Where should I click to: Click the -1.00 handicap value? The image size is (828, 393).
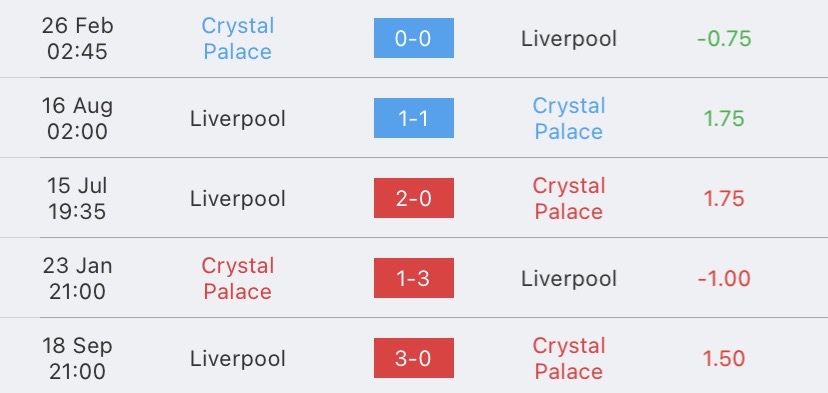click(724, 278)
